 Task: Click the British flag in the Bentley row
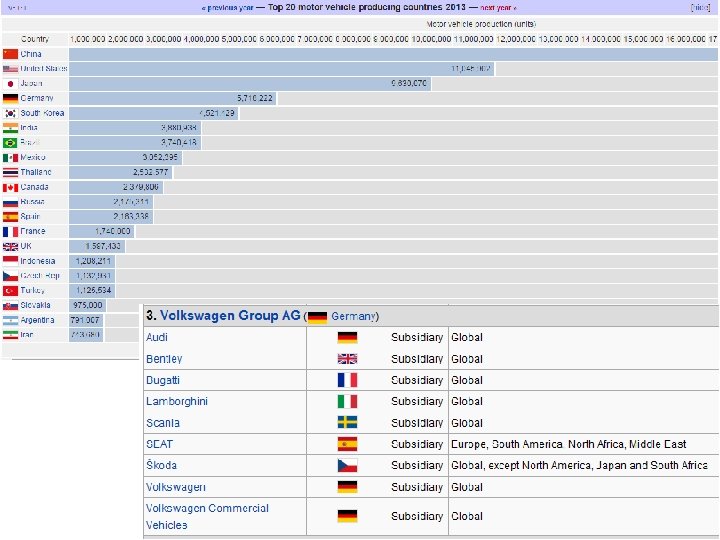pyautogui.click(x=347, y=359)
